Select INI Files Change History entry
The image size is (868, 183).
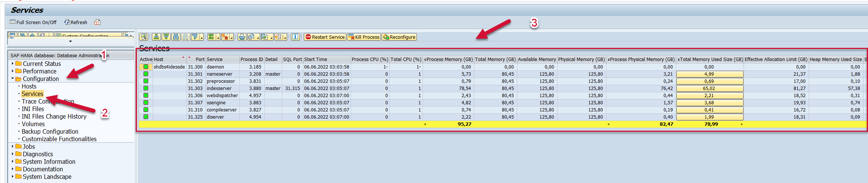click(x=54, y=116)
